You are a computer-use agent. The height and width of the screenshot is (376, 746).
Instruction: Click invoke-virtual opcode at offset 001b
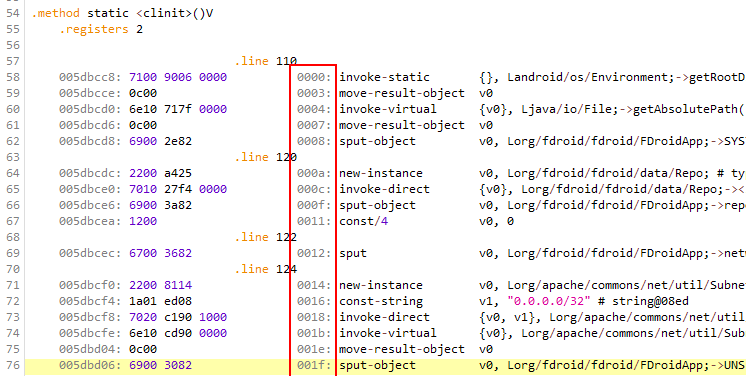click(x=388, y=333)
